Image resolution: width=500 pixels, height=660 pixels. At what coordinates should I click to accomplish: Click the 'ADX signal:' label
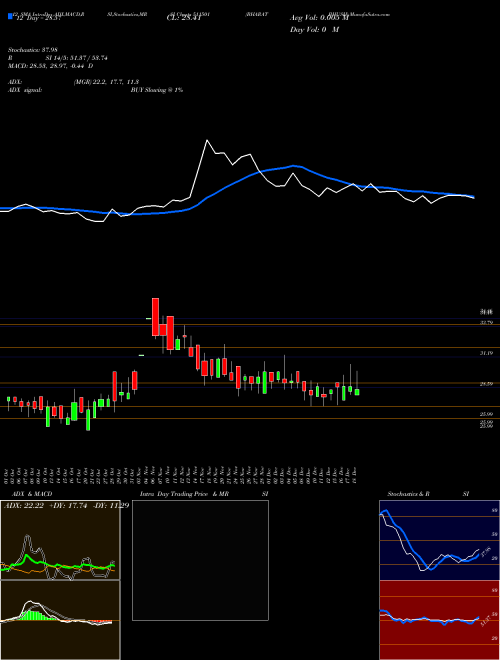pos(25,90)
